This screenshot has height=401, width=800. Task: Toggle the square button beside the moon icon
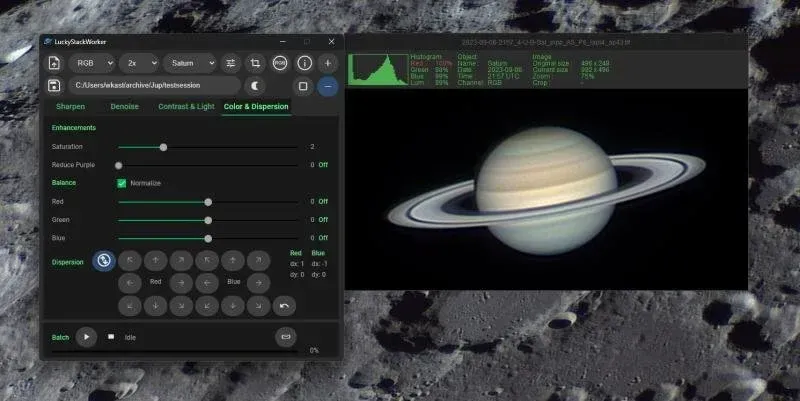[304, 86]
